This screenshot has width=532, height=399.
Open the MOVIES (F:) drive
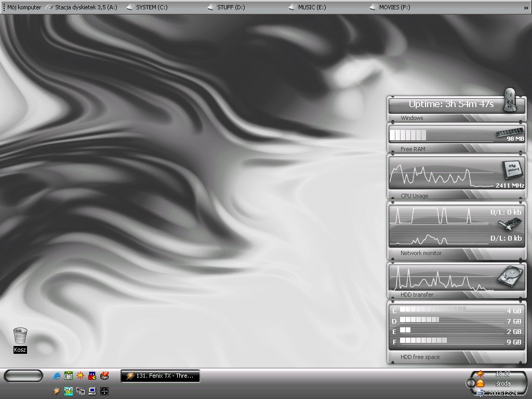tap(390, 7)
